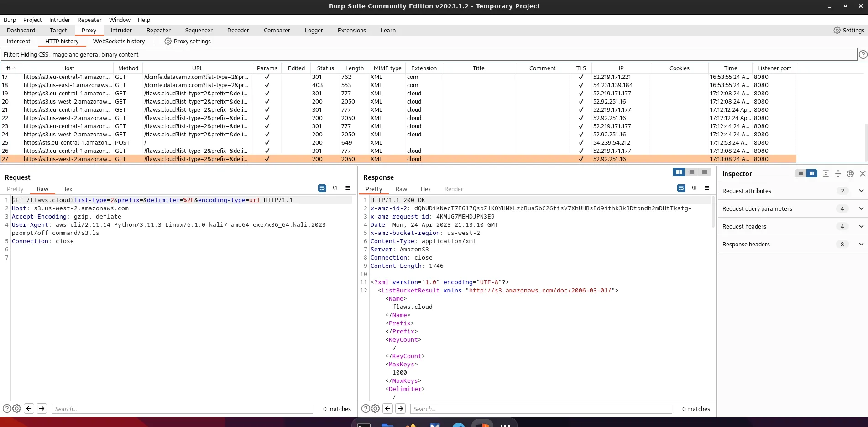Expand Request headers section
Image resolution: width=868 pixels, height=427 pixels.
(861, 226)
